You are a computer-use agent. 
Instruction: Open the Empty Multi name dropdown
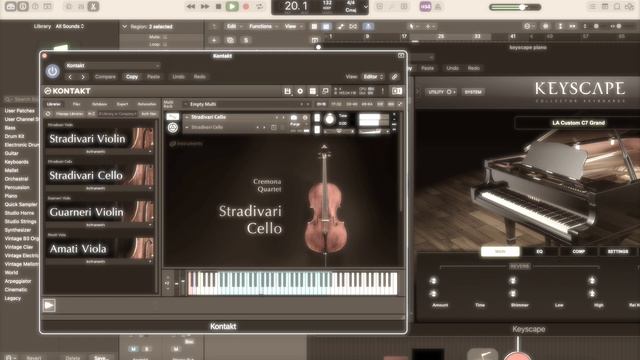[247, 104]
